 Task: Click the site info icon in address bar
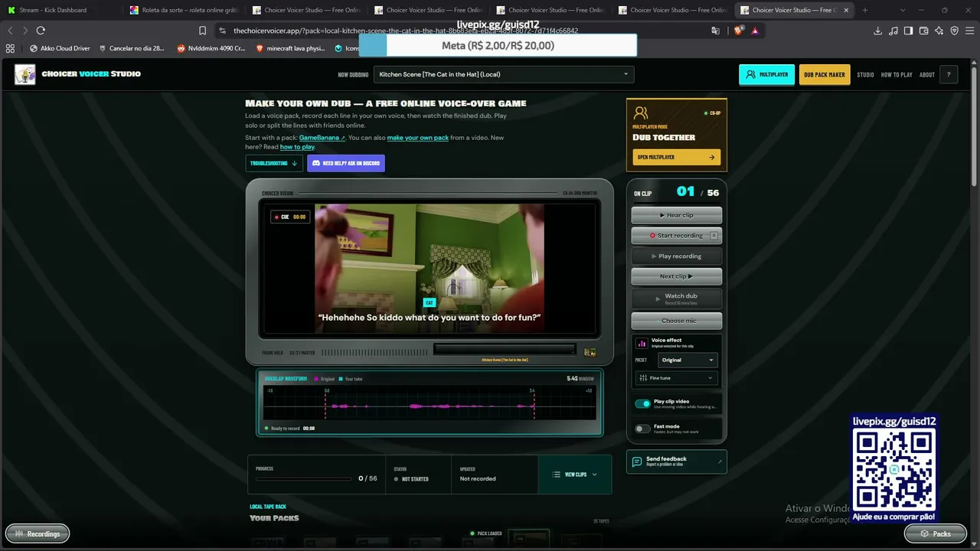click(222, 31)
